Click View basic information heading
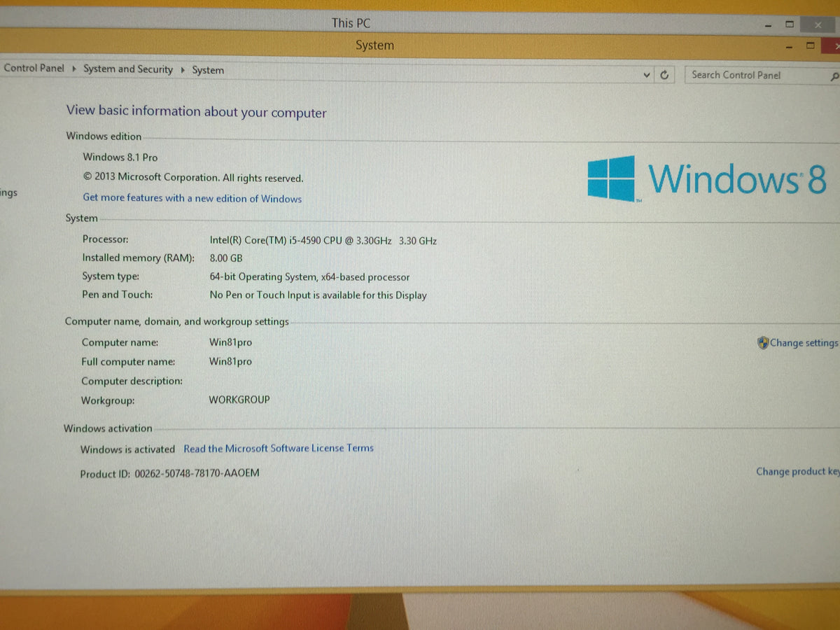 click(196, 111)
